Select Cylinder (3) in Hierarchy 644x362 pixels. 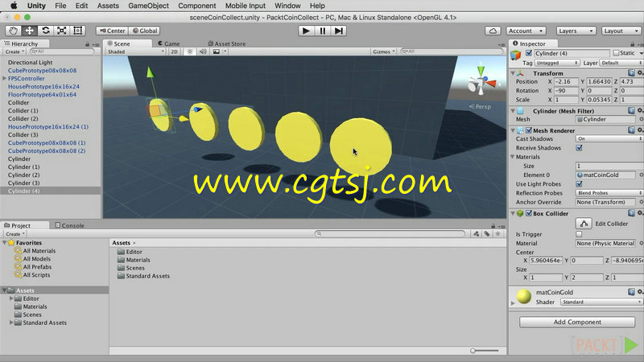coord(24,183)
